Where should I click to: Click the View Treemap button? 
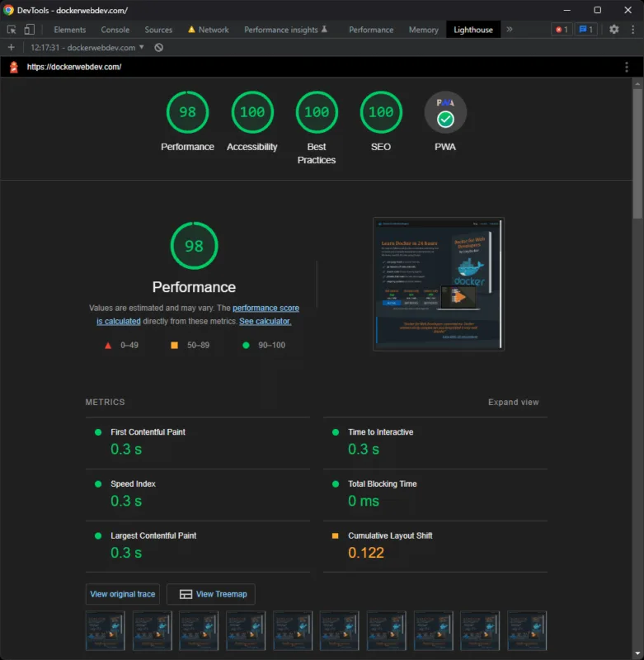(x=211, y=594)
